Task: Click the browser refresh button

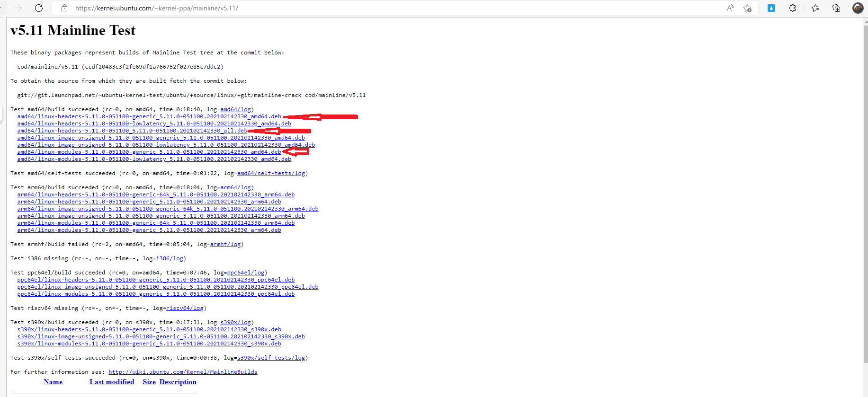Action: 39,8
